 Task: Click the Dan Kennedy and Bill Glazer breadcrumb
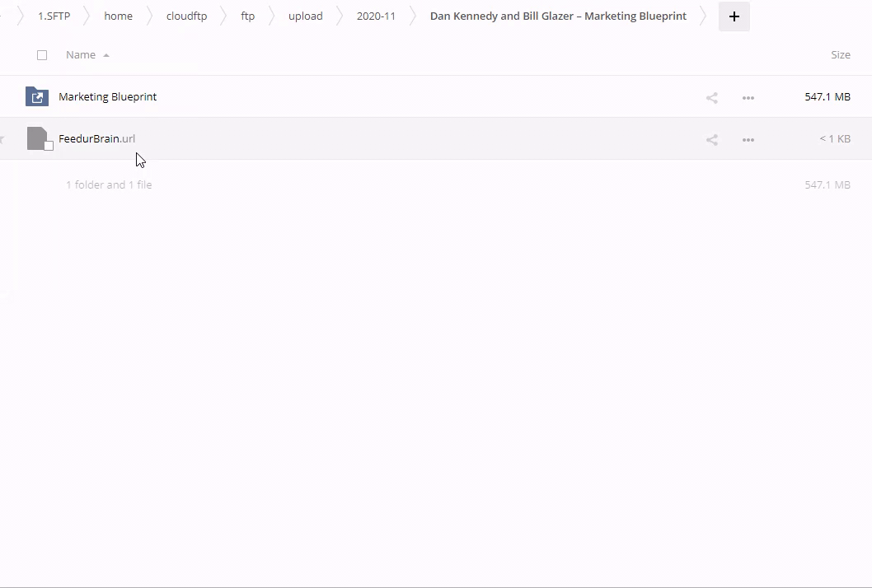point(558,16)
